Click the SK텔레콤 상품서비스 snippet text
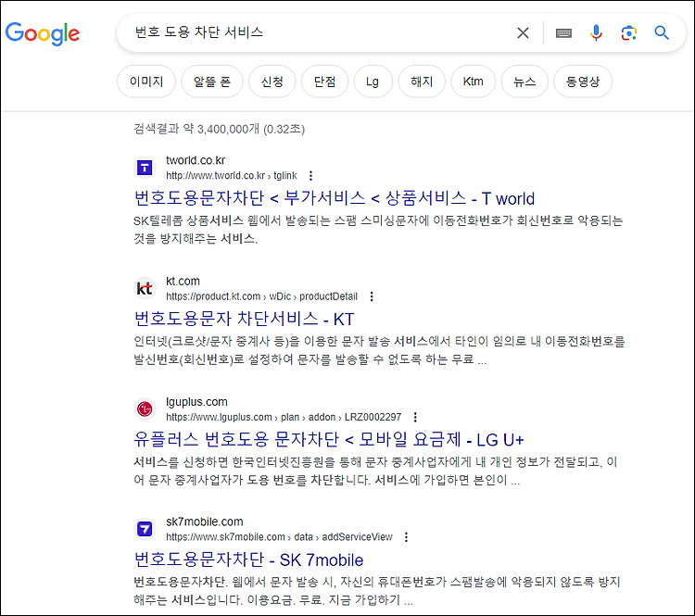 point(378,230)
